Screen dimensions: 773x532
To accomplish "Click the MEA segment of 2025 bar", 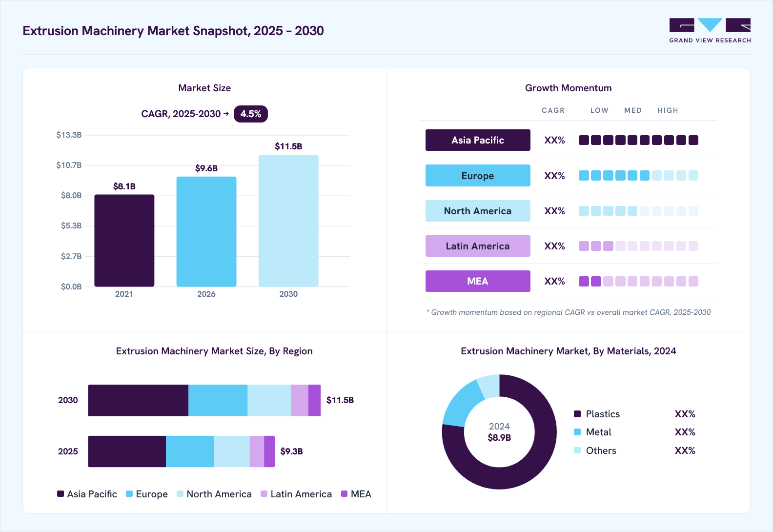I will pyautogui.click(x=269, y=451).
